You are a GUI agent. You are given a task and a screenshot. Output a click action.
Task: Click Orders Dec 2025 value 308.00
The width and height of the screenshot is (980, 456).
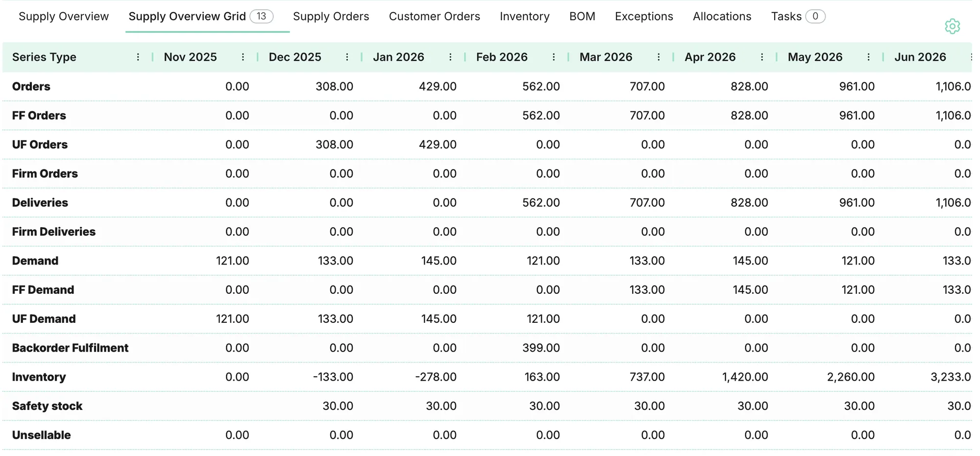coord(334,87)
